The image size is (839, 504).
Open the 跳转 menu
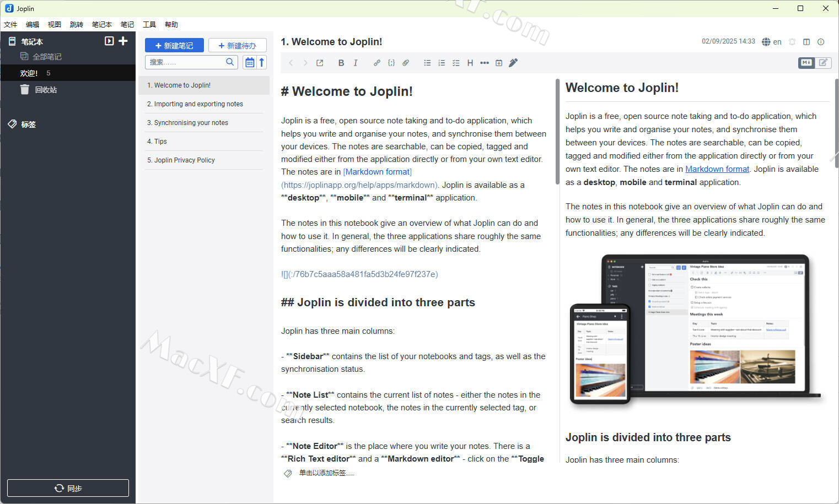pyautogui.click(x=77, y=24)
